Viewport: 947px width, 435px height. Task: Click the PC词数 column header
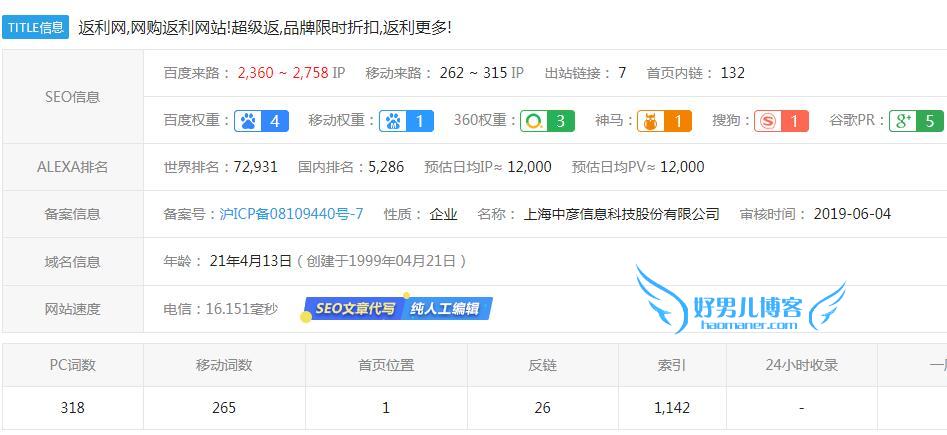72,365
